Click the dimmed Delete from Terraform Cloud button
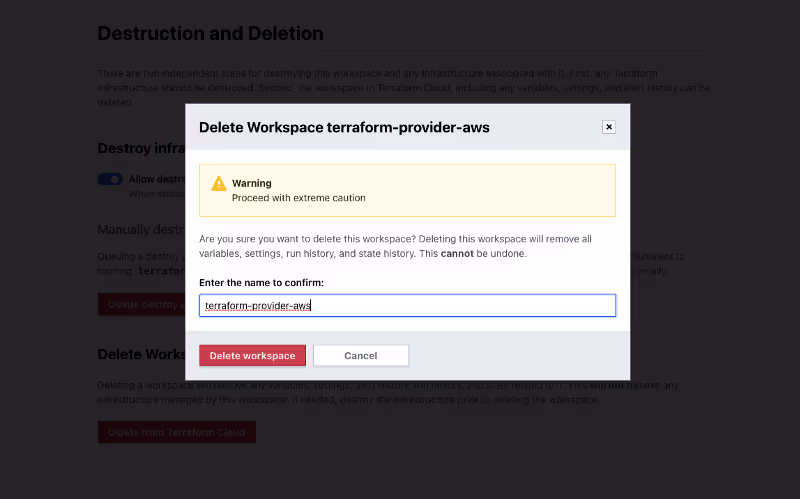800x499 pixels. (177, 432)
